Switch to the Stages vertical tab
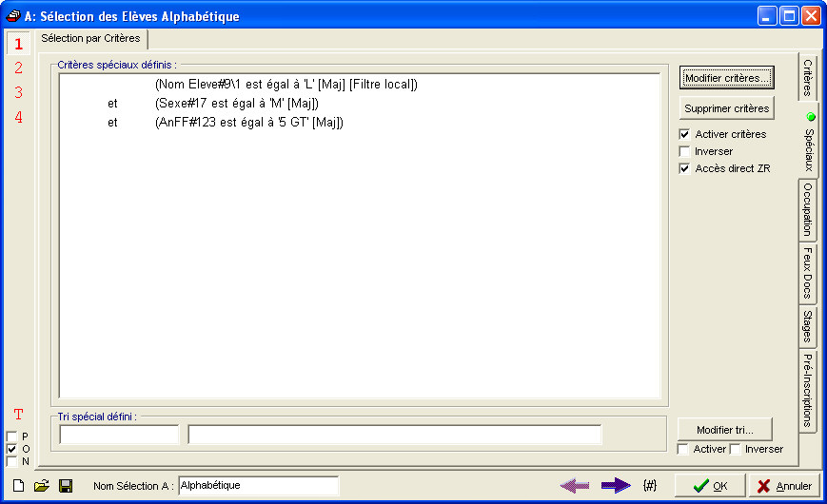The width and height of the screenshot is (827, 504). tap(807, 325)
